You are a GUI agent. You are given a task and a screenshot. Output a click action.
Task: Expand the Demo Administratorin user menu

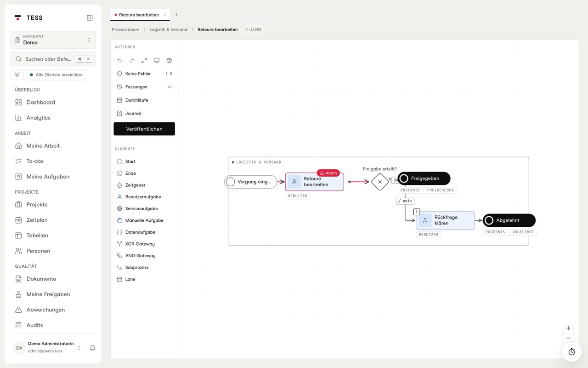click(x=47, y=348)
